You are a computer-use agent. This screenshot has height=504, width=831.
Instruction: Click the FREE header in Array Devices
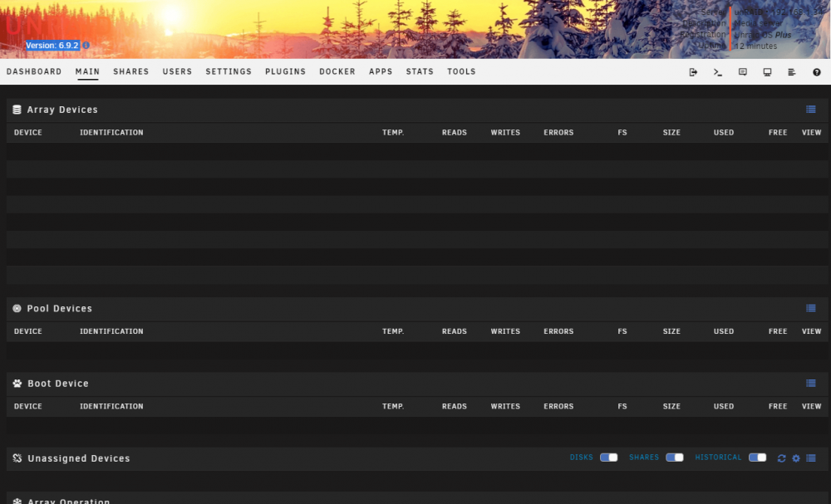778,132
